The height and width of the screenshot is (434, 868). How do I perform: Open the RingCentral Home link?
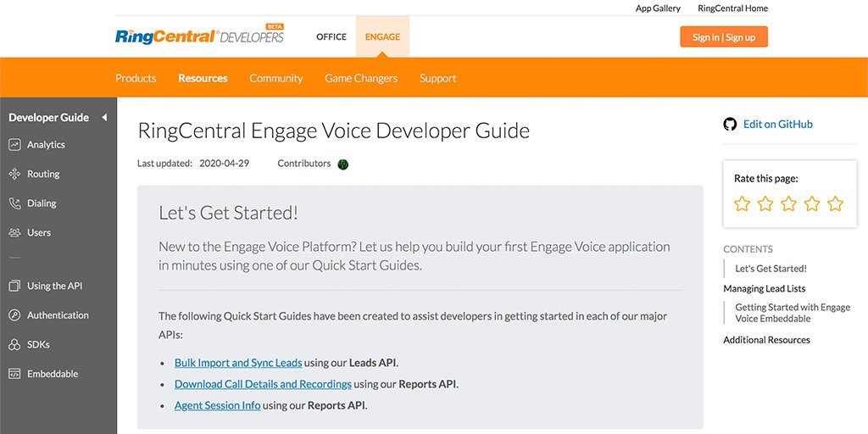click(733, 8)
